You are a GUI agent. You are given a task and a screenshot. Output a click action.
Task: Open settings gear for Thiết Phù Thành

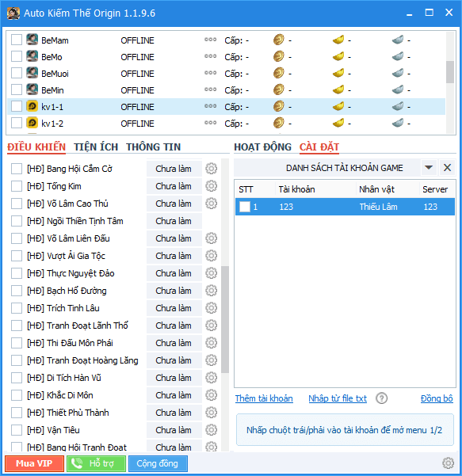click(211, 413)
